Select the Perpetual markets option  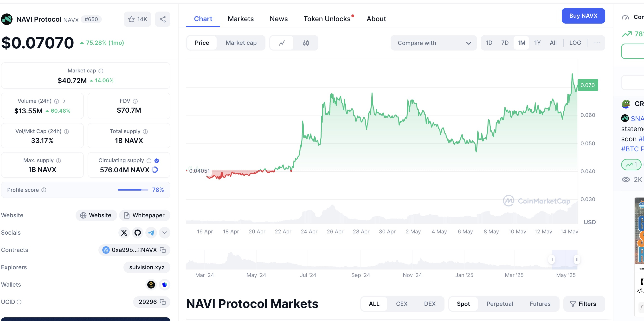coord(500,304)
